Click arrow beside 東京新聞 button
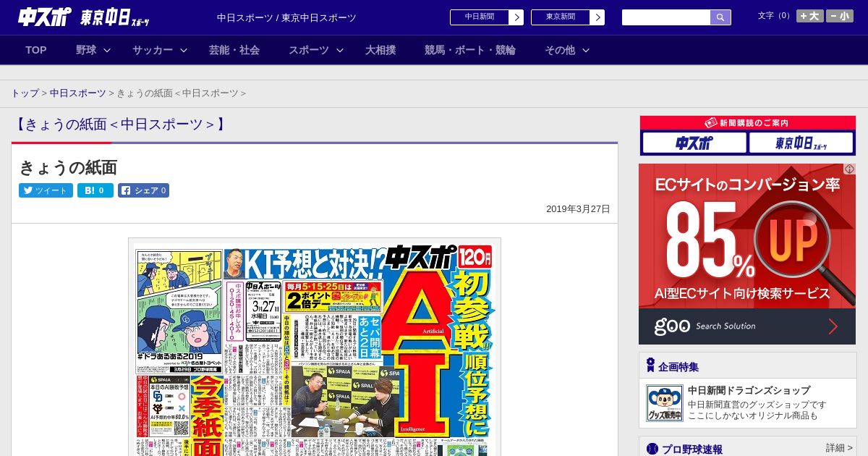This screenshot has height=456, width=868. (597, 17)
